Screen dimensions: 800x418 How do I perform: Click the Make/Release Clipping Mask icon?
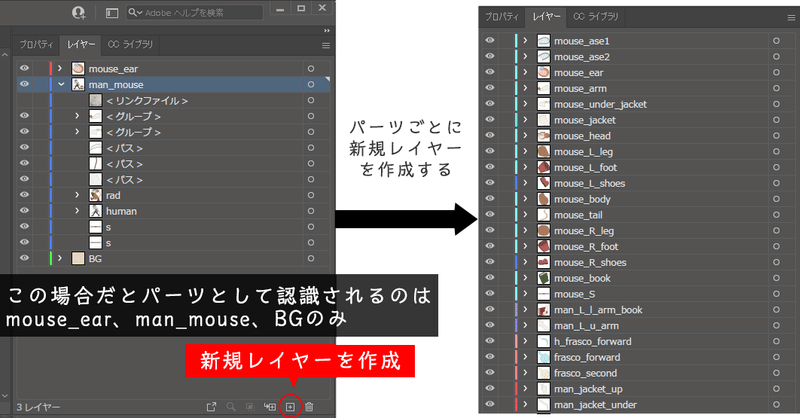[250, 407]
